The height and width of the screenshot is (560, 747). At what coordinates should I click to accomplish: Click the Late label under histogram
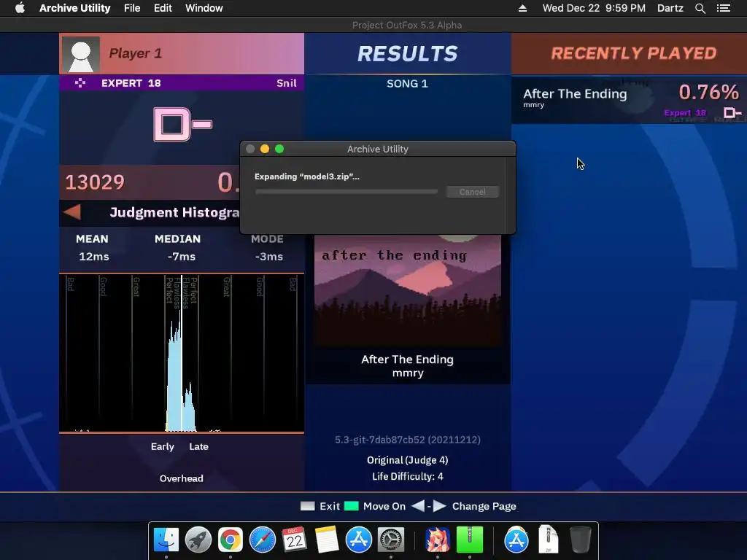[198, 447]
